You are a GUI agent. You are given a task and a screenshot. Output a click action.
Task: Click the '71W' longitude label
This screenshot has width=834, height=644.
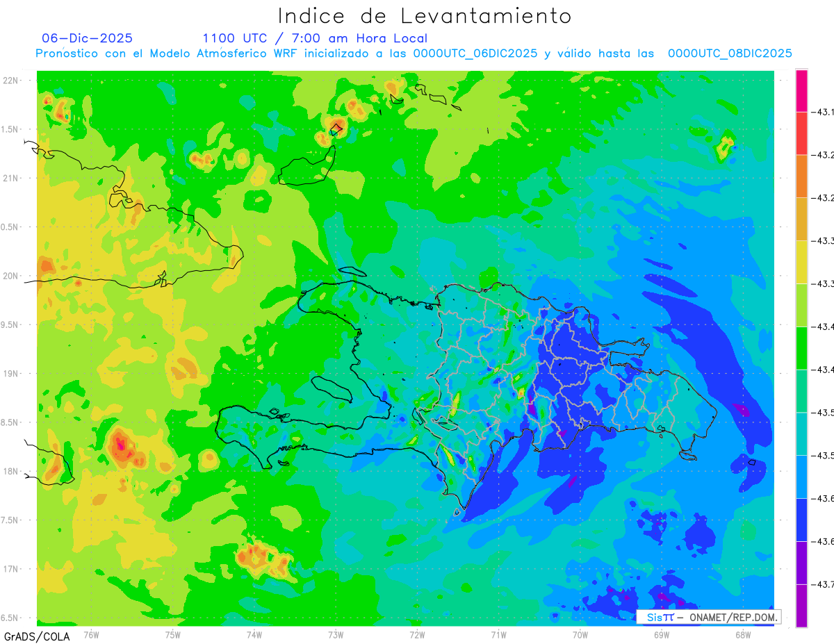tap(498, 634)
